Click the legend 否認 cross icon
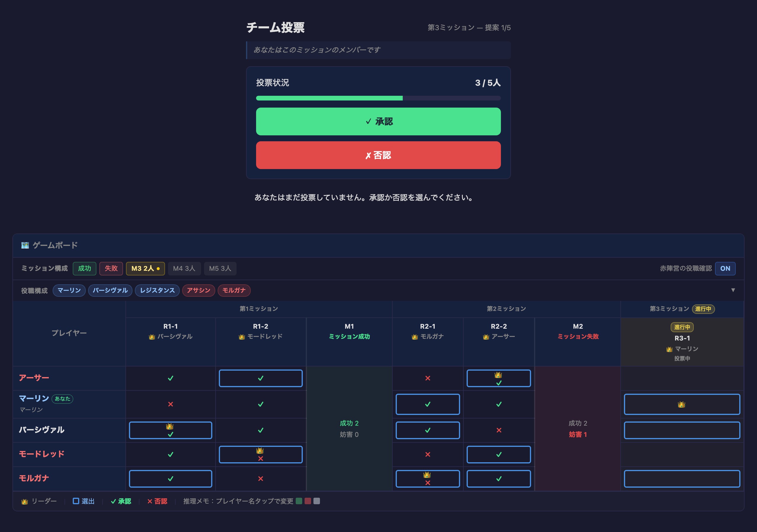The width and height of the screenshot is (757, 532). 150,501
